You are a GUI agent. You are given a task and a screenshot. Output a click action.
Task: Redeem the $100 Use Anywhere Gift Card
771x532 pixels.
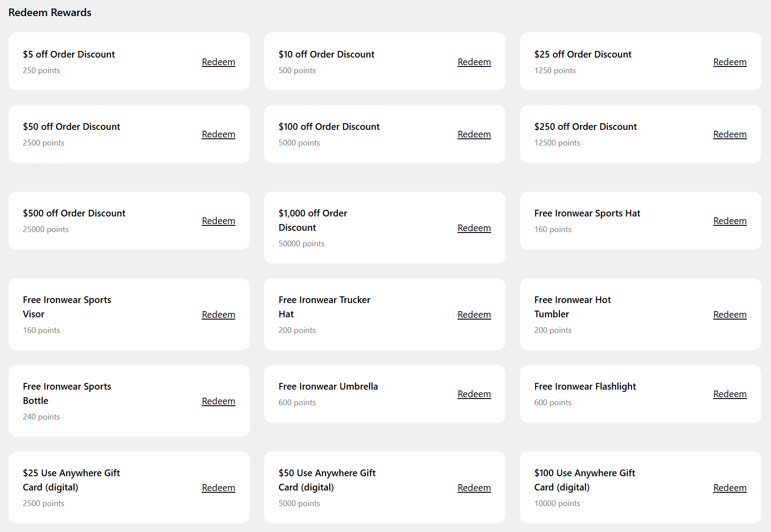(729, 488)
